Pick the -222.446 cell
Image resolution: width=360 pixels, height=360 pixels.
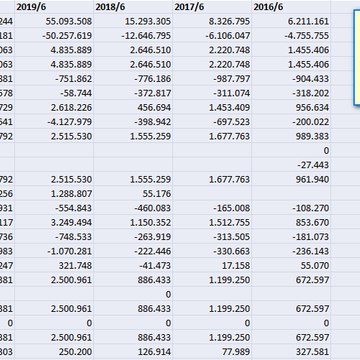coord(133,251)
